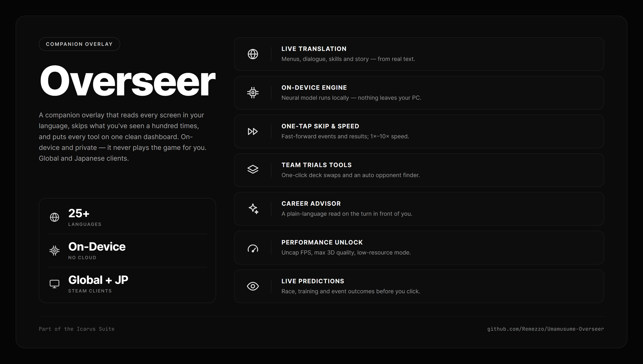
Task: Click the Global + JP stat value
Action: 98,280
